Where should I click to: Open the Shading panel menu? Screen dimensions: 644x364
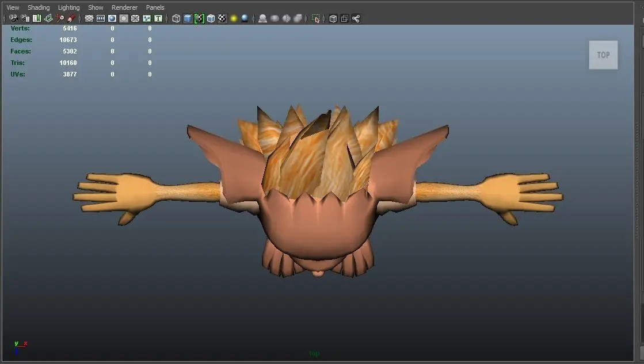[x=39, y=7]
